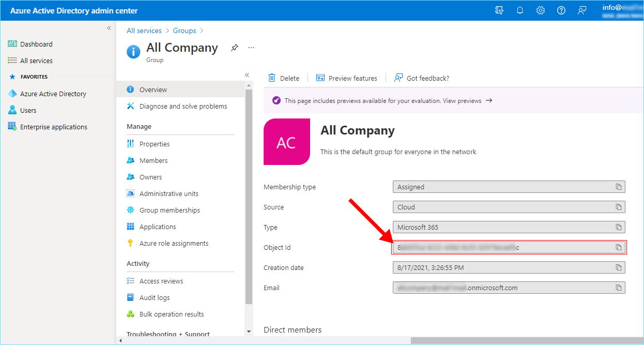Copy the Object Id value
The image size is (644, 345).
pos(618,247)
